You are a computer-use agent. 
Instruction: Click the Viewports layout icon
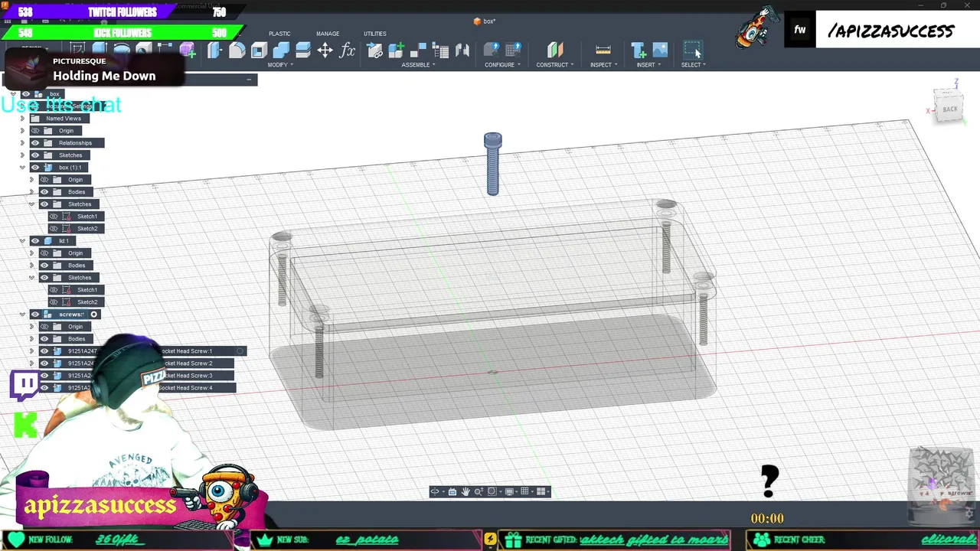pyautogui.click(x=542, y=491)
